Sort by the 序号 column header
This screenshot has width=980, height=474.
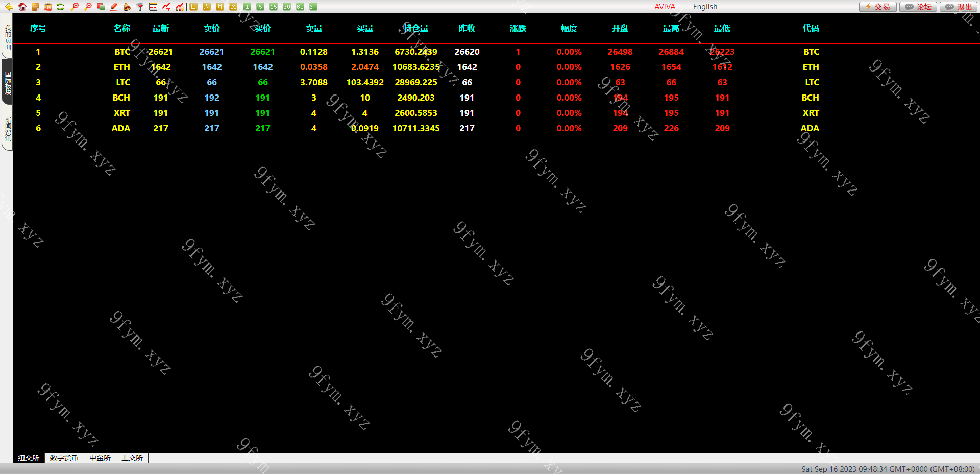point(38,28)
